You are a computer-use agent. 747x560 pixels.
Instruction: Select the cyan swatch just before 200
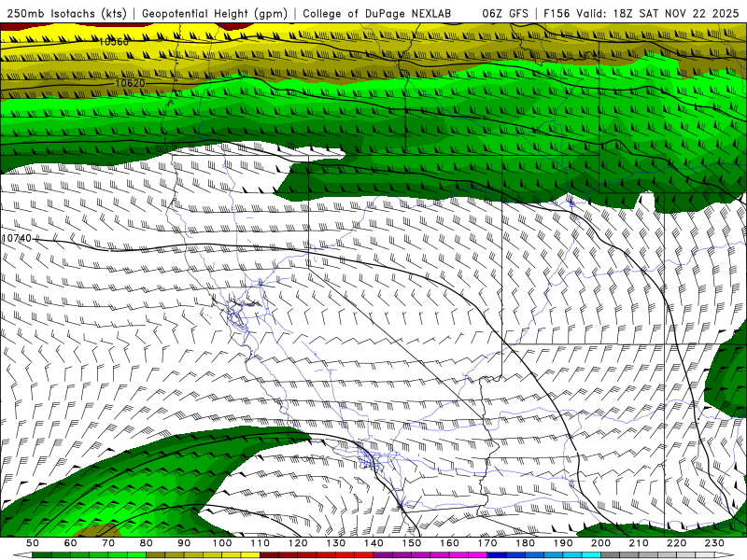[x=591, y=554]
